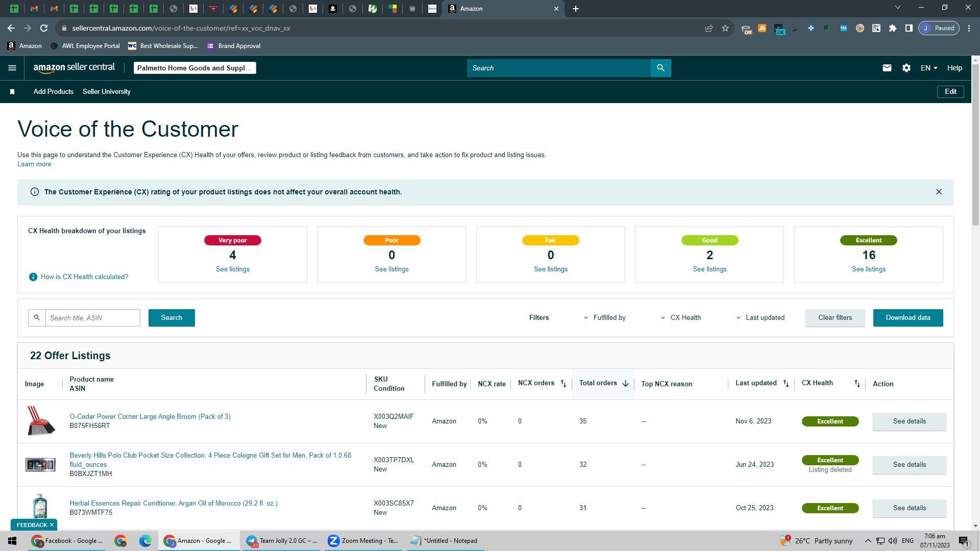This screenshot has height=551, width=980.
Task: Click See details for O-Cedar Broom
Action: coord(910,421)
